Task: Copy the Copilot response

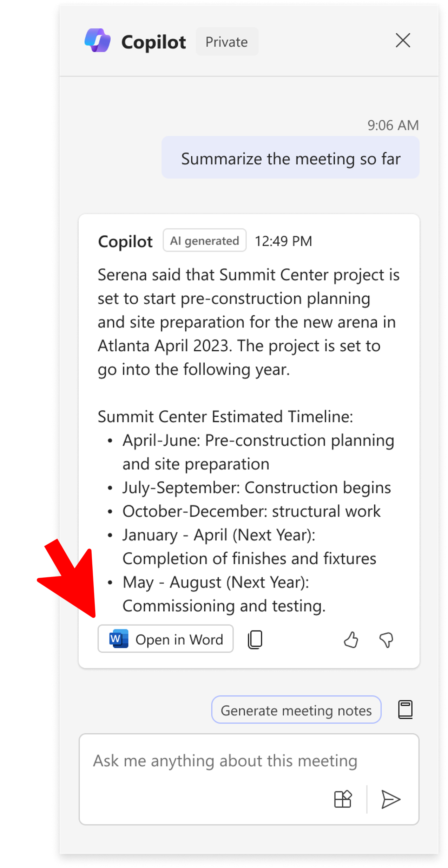Action: (255, 639)
